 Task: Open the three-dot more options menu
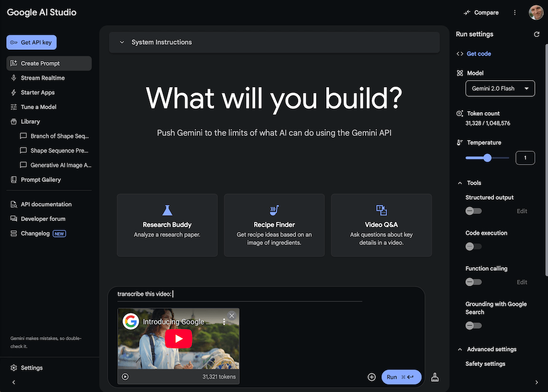515,13
